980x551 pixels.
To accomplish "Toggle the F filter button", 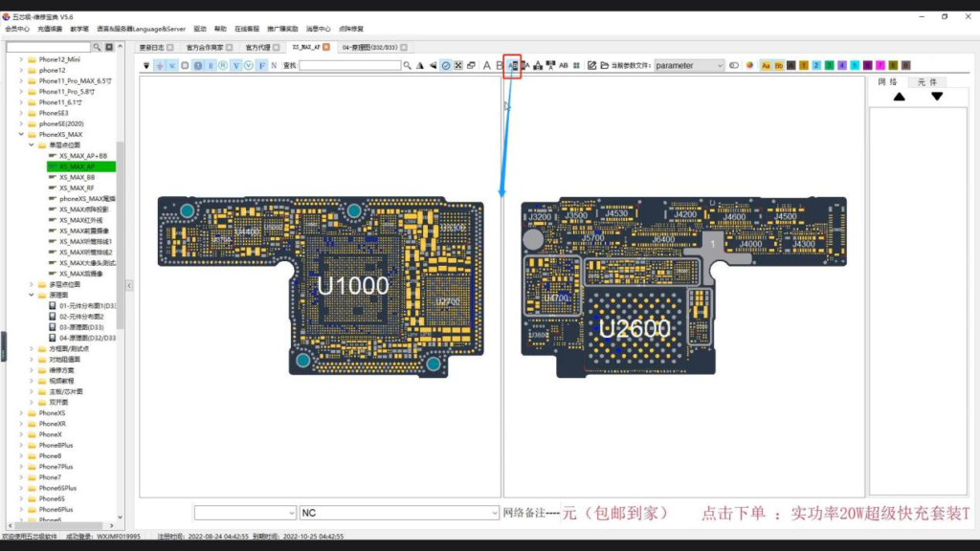I will click(x=262, y=66).
